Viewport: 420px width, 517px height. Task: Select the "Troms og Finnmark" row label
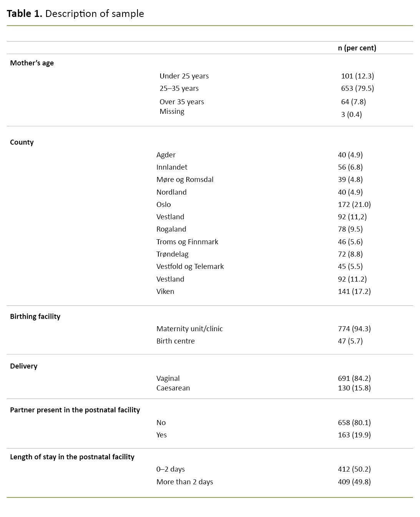[x=187, y=242]
